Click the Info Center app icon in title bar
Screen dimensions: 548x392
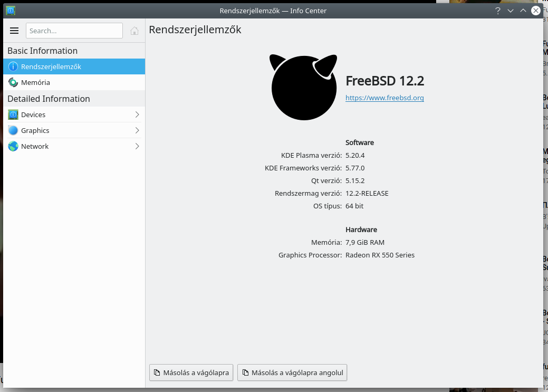click(11, 11)
